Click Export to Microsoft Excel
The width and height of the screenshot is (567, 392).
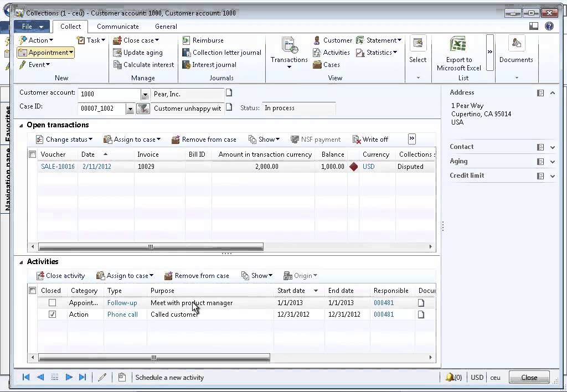click(458, 54)
